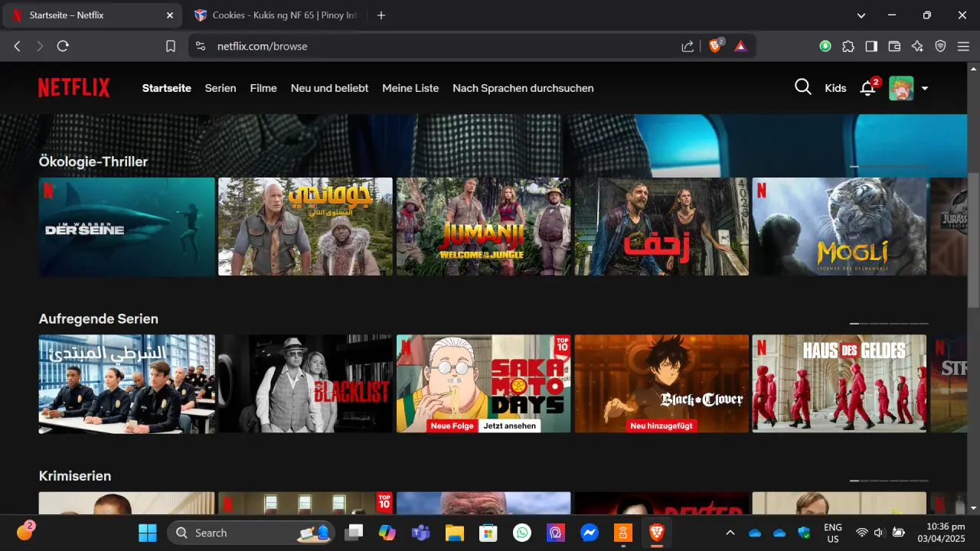Expand the tab search chevron
This screenshot has width=980, height=551.
point(861,15)
